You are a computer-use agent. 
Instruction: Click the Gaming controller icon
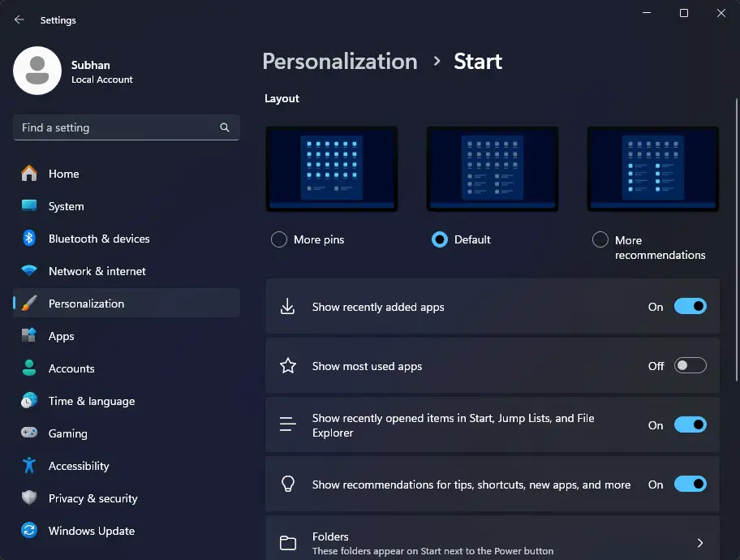[29, 433]
